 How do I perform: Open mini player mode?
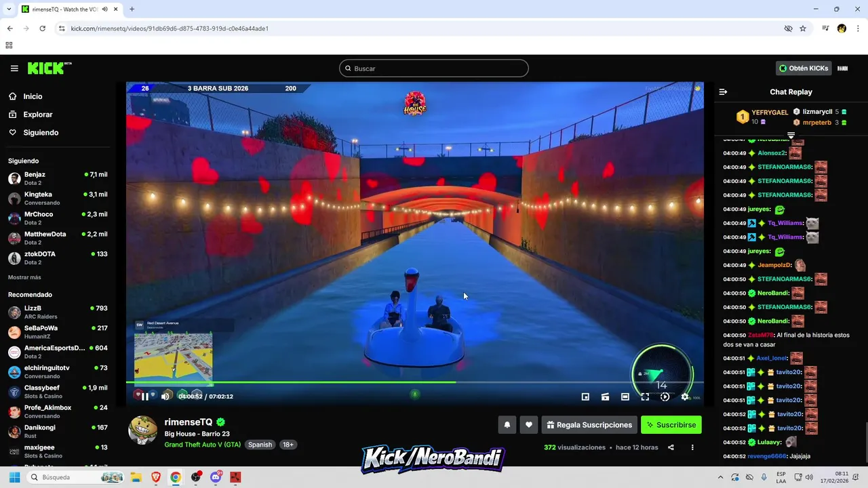coord(585,397)
